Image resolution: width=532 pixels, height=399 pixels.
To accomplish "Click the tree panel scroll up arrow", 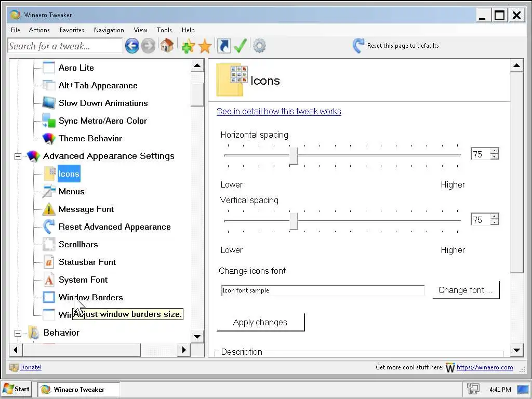I will pos(197,65).
